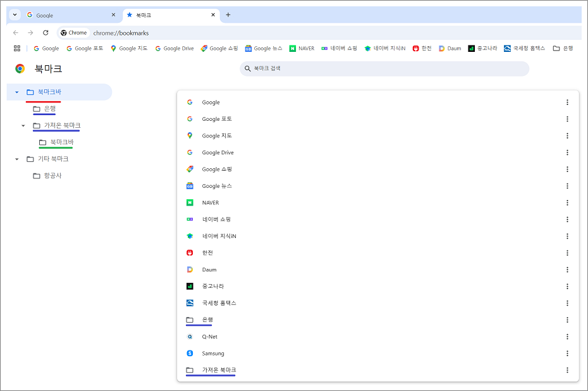Select 은행 folder in sidebar tree

pos(44,109)
